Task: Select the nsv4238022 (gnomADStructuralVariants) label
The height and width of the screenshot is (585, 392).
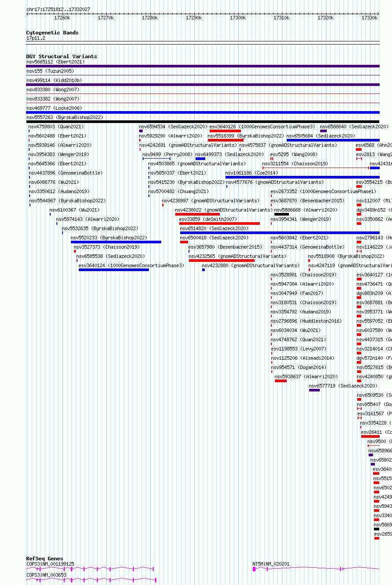Action: (224, 210)
